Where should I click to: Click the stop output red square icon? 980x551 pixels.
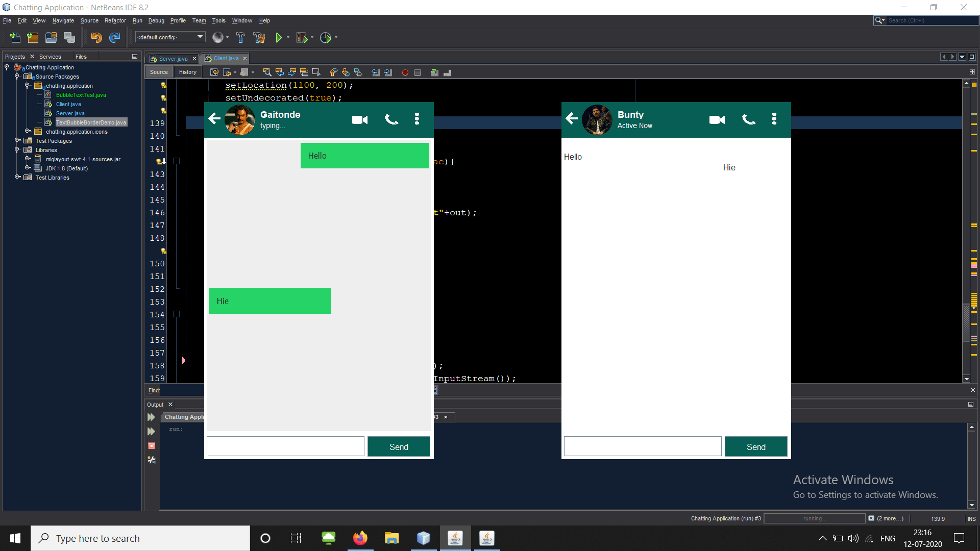click(152, 446)
